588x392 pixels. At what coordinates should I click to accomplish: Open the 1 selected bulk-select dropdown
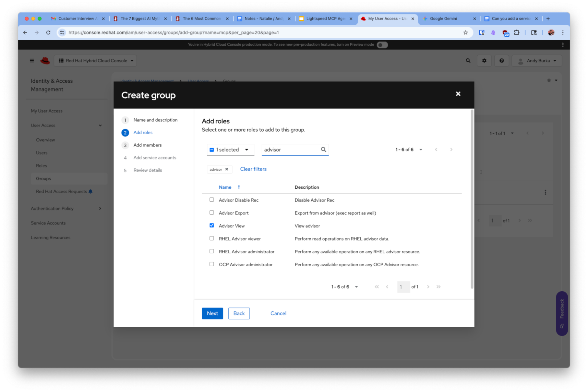246,150
